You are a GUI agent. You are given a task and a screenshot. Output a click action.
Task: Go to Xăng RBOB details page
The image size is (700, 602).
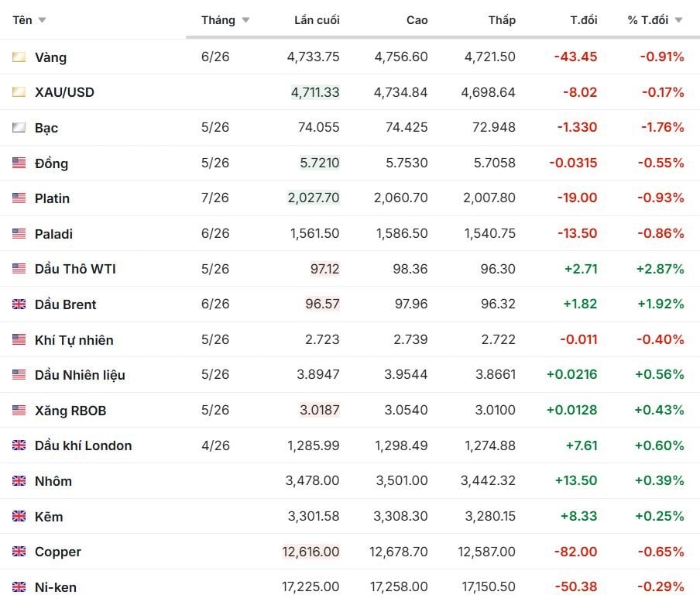(x=70, y=411)
